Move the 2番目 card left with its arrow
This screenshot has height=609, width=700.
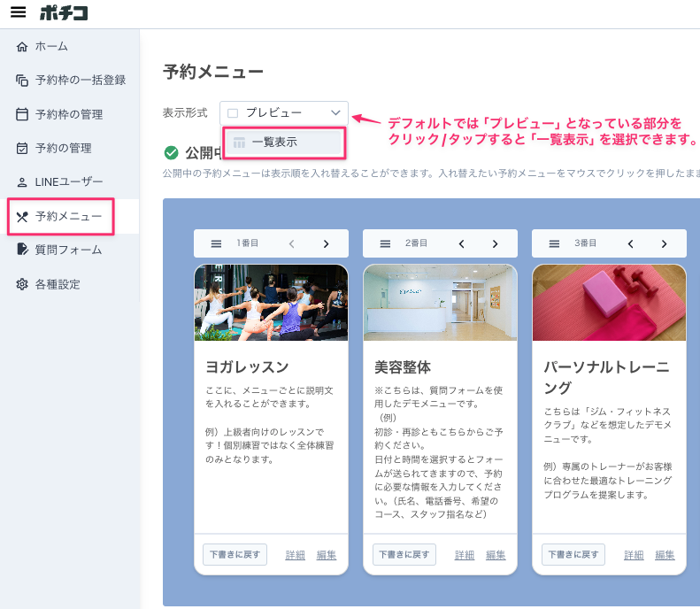[x=461, y=243]
